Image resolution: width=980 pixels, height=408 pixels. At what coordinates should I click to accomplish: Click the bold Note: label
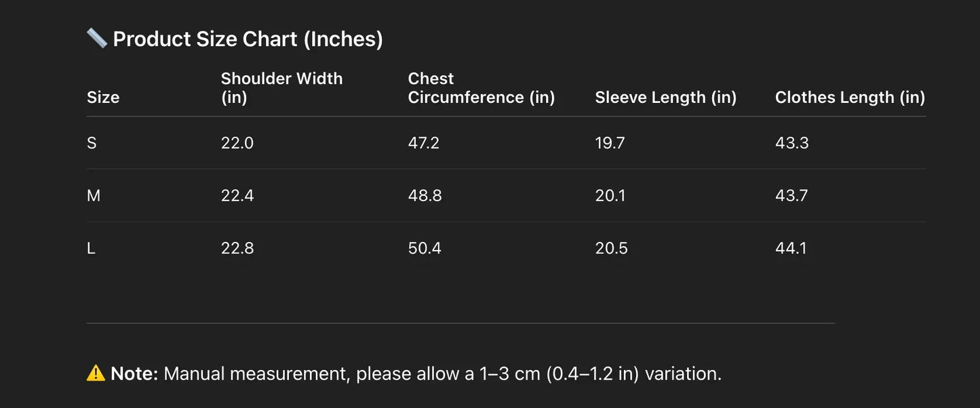(x=134, y=373)
